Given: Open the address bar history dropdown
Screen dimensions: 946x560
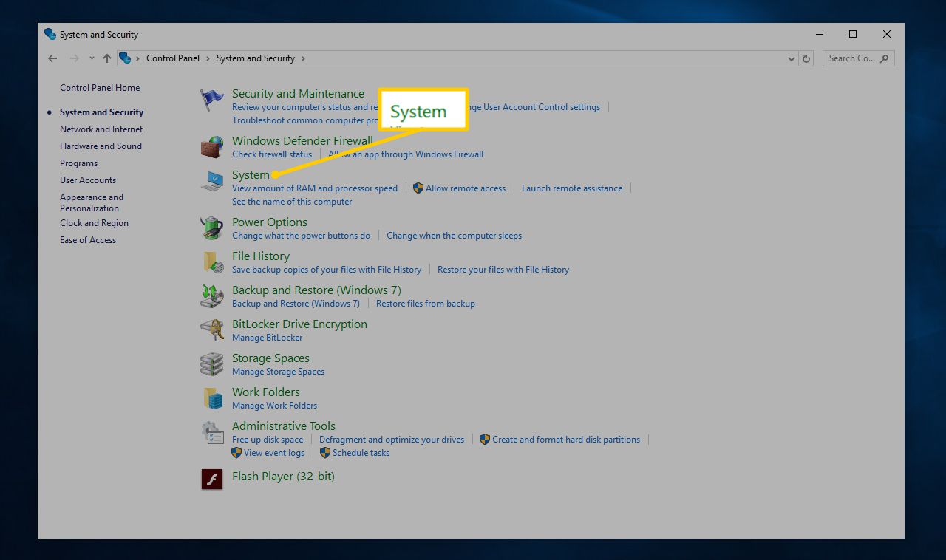Looking at the screenshot, I should [x=792, y=58].
